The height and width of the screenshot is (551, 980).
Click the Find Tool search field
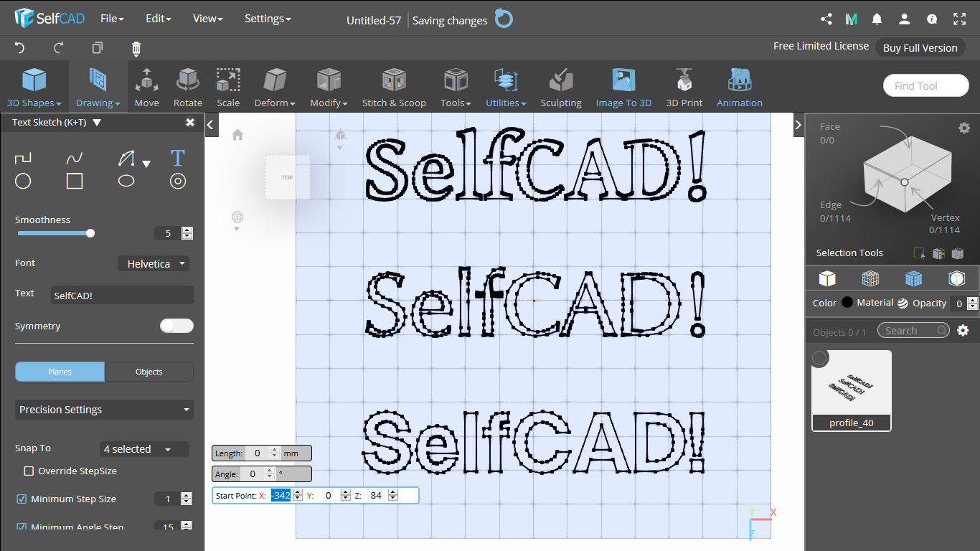(x=926, y=85)
